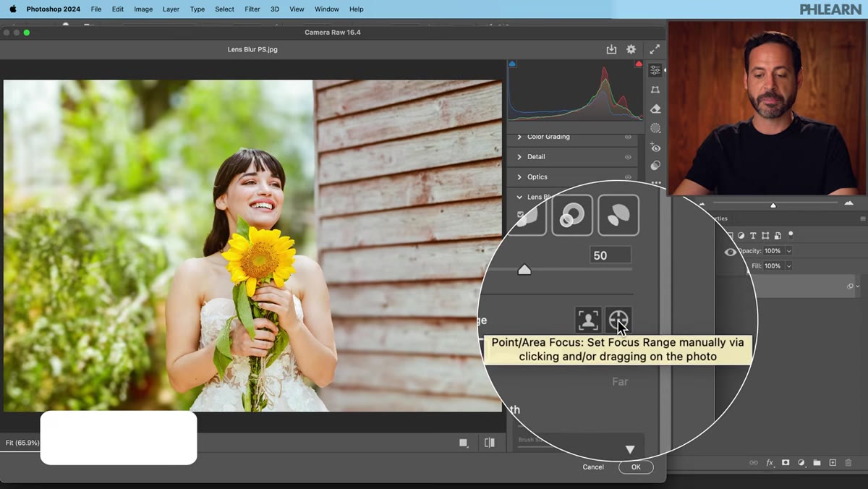Create a new group folder icon
The height and width of the screenshot is (489, 868).
pyautogui.click(x=817, y=462)
